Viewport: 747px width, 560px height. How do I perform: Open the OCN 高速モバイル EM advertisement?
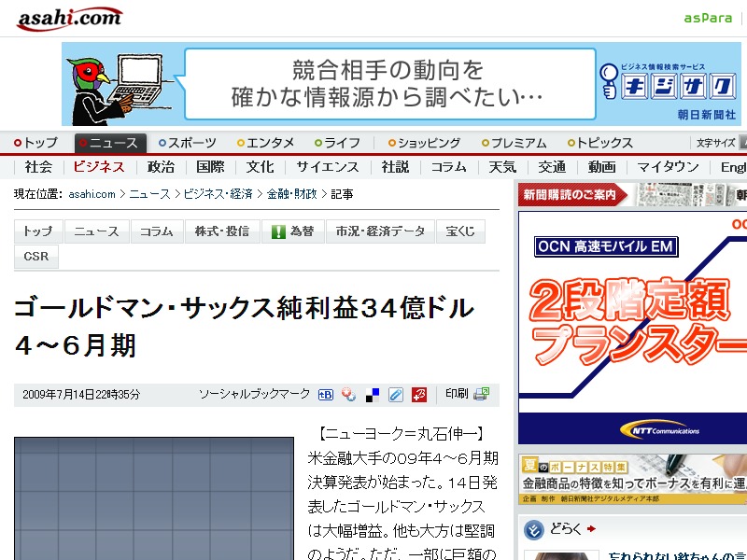(632, 329)
